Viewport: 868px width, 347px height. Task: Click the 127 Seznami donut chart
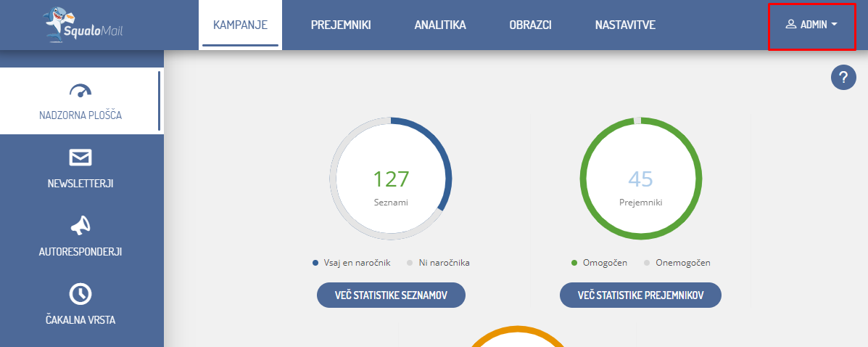click(x=391, y=179)
